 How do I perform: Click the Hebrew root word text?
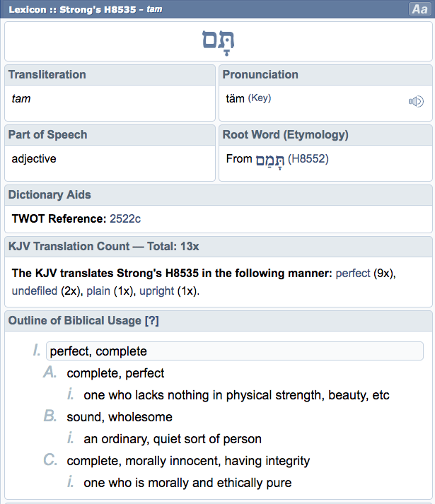269,160
